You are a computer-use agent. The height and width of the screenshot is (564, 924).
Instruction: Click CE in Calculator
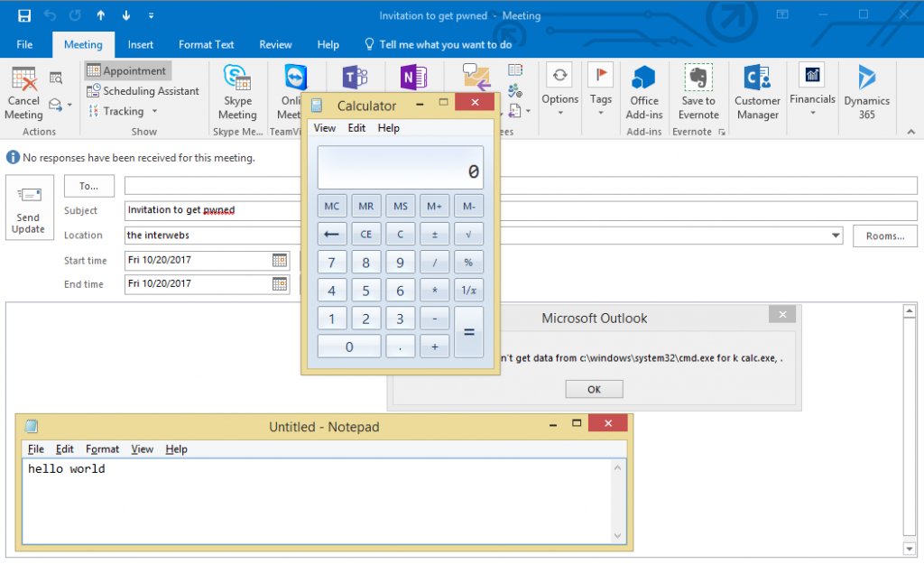366,234
